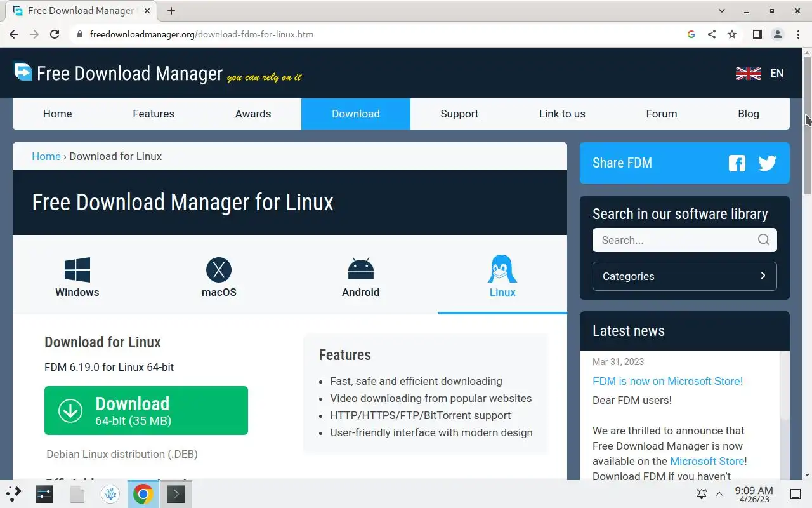Viewport: 812px width, 508px height.
Task: Open the Support menu item
Action: [459, 114]
